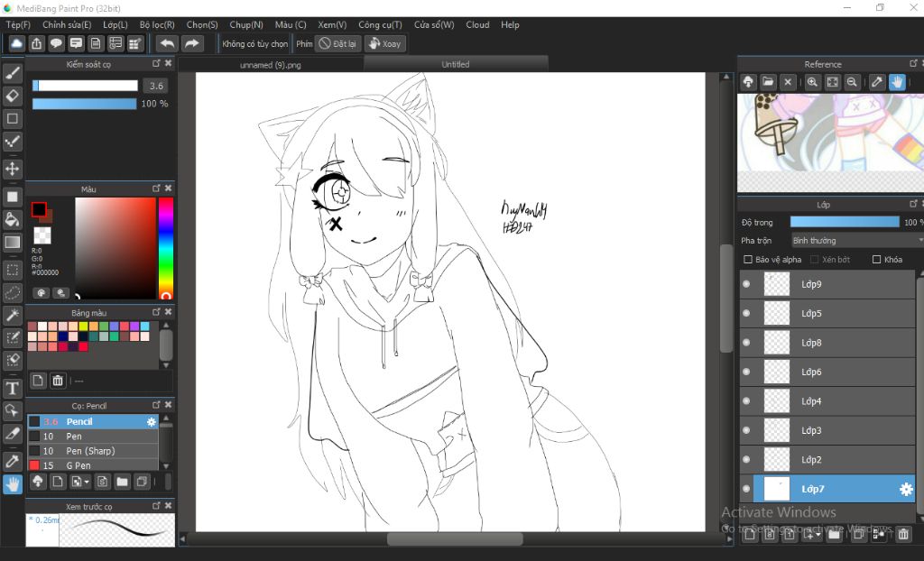Viewport: 924px width, 561px height.
Task: Click the hue spectrum bar
Action: coord(166,248)
